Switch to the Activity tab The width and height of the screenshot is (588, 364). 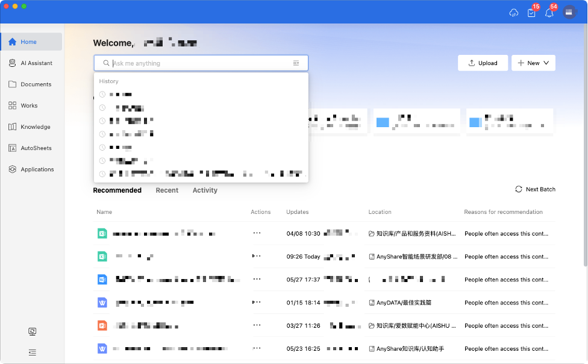tap(205, 190)
